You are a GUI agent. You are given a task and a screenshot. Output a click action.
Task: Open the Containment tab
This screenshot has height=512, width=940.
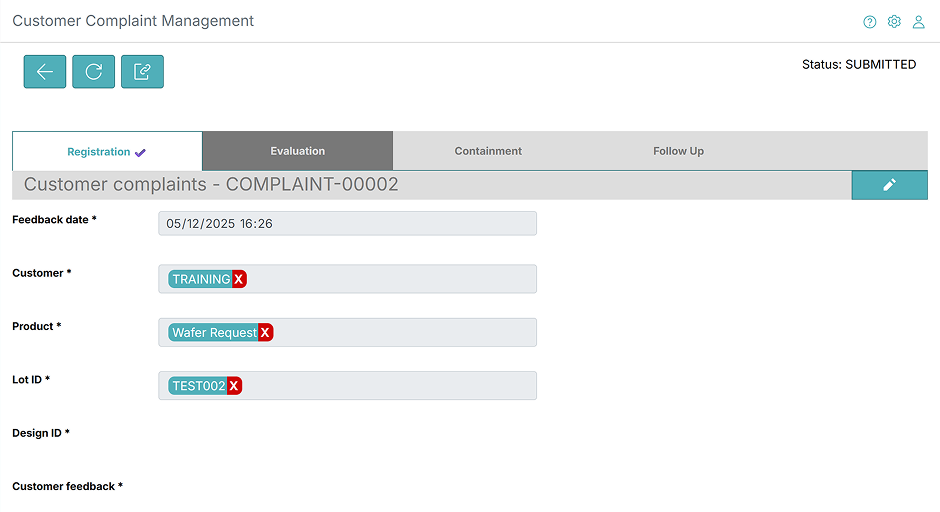(488, 151)
